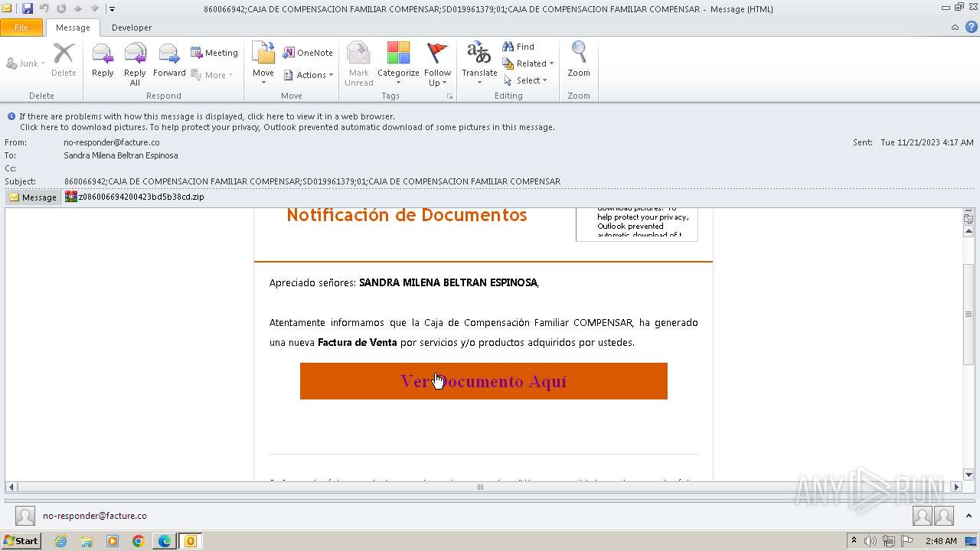Collapse the ribbon with the caret
The height and width of the screenshot is (551, 980).
955,27
